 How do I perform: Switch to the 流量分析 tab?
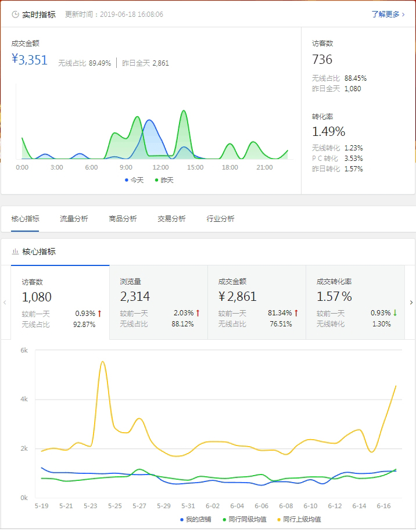pyautogui.click(x=74, y=219)
